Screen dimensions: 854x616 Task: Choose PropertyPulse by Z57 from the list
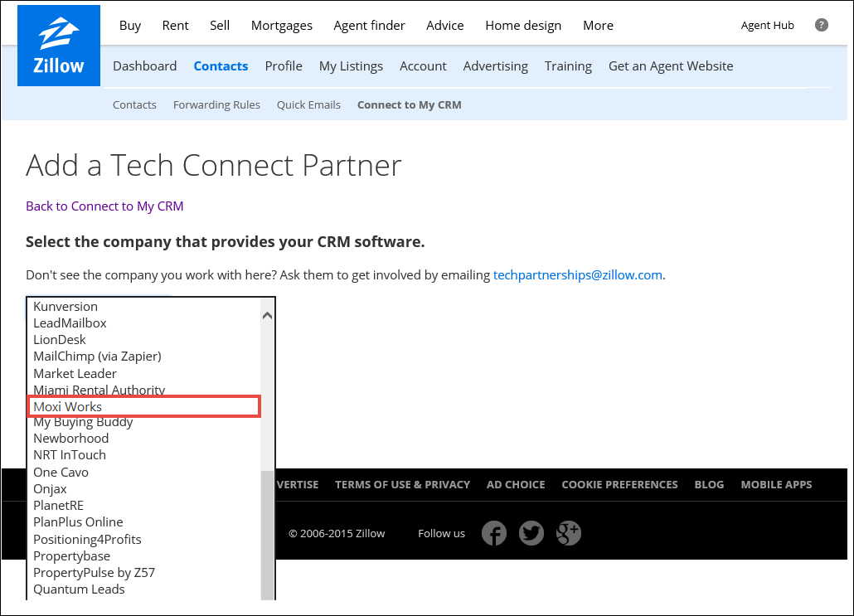click(x=144, y=572)
